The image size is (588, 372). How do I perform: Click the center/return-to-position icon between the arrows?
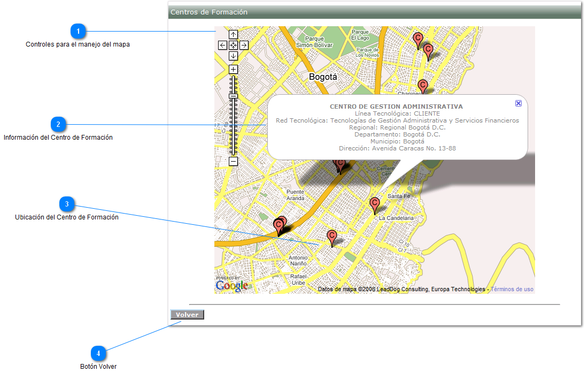point(233,45)
